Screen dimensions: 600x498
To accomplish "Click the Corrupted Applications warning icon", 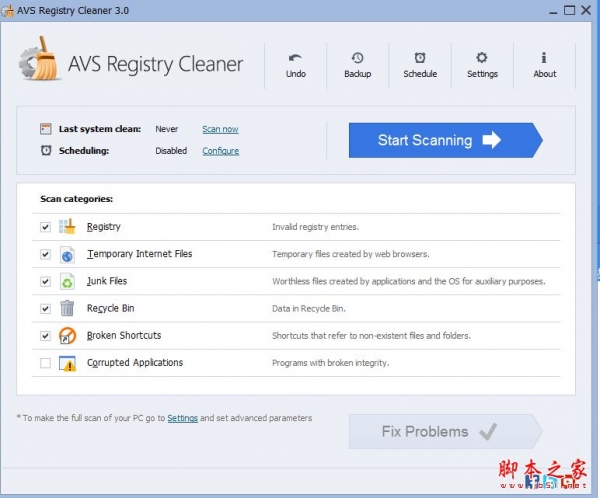I will point(67,363).
